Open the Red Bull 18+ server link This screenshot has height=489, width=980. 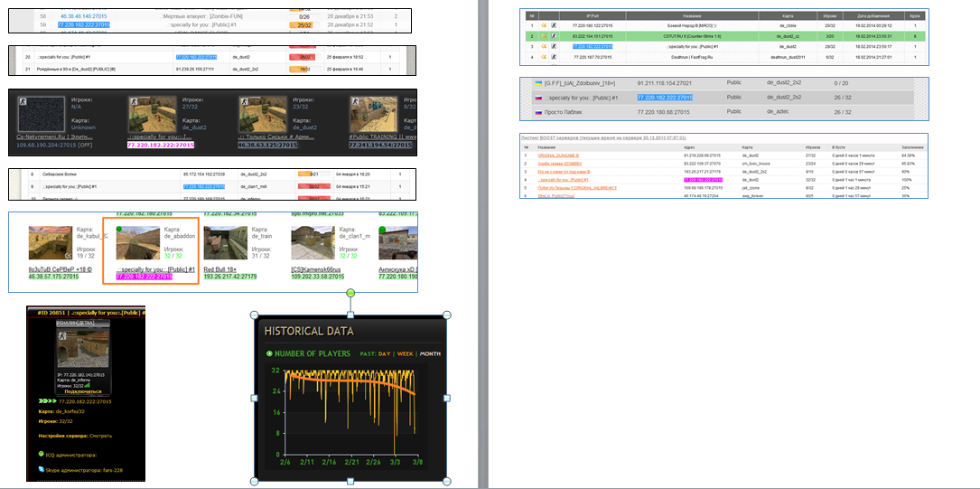click(222, 268)
